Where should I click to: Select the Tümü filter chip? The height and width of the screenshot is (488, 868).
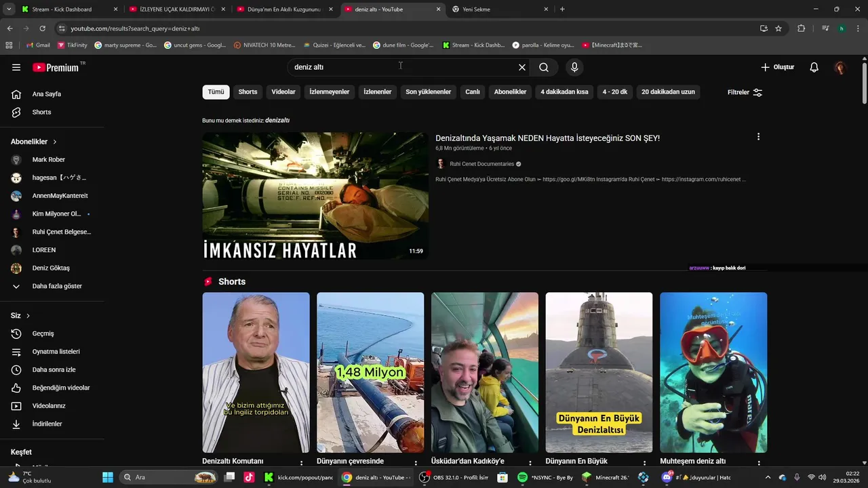[216, 92]
